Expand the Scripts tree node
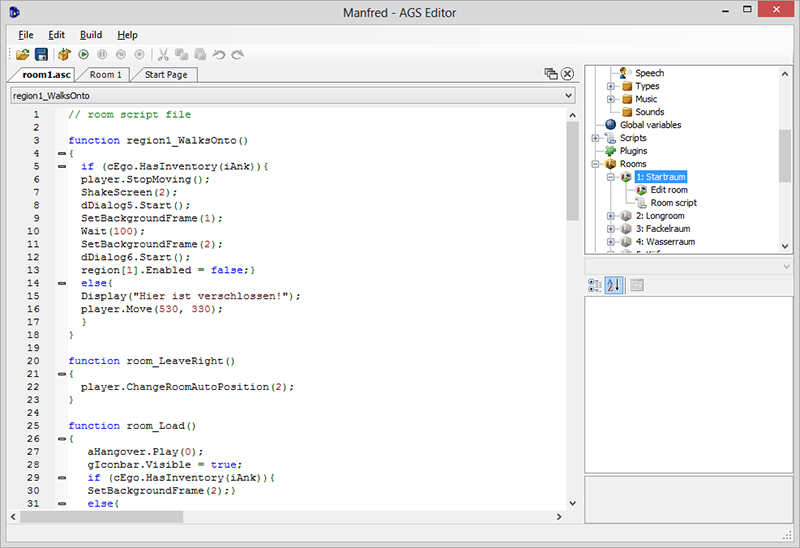Image resolution: width=800 pixels, height=548 pixels. pyautogui.click(x=596, y=138)
